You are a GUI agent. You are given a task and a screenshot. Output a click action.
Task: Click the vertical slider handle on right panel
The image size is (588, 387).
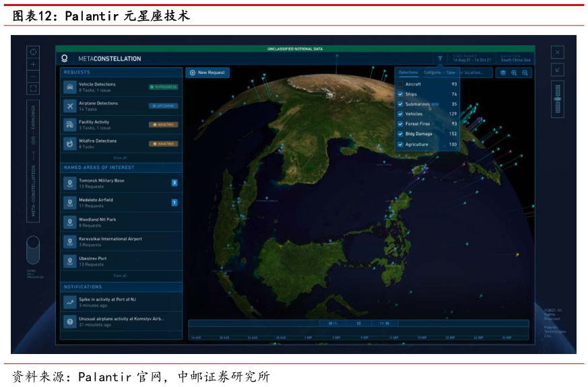point(557,98)
